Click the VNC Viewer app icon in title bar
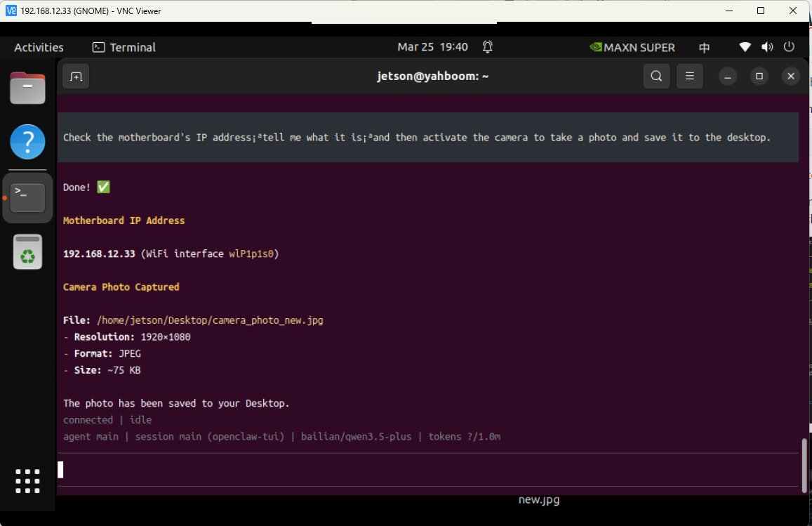This screenshot has width=812, height=526. [x=11, y=11]
